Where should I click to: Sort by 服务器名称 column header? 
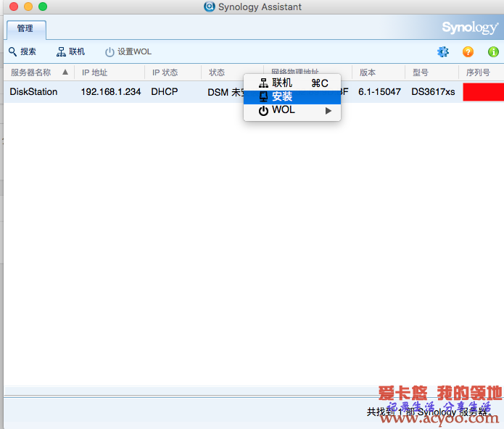point(39,72)
